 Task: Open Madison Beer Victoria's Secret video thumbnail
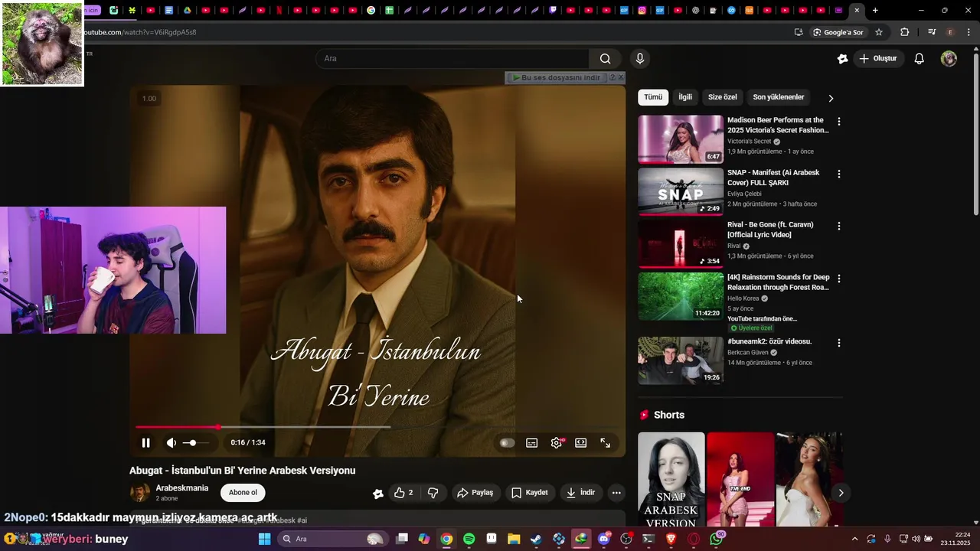681,139
